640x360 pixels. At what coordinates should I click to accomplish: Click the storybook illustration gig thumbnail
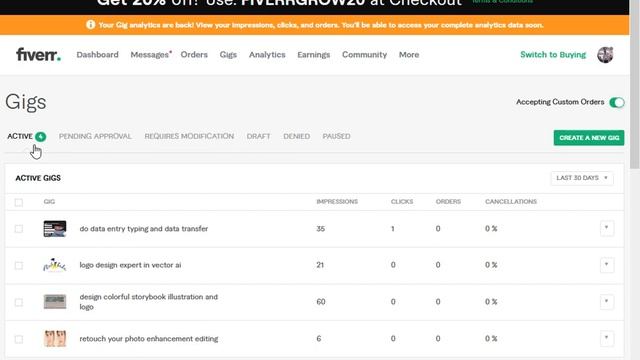pos(55,302)
